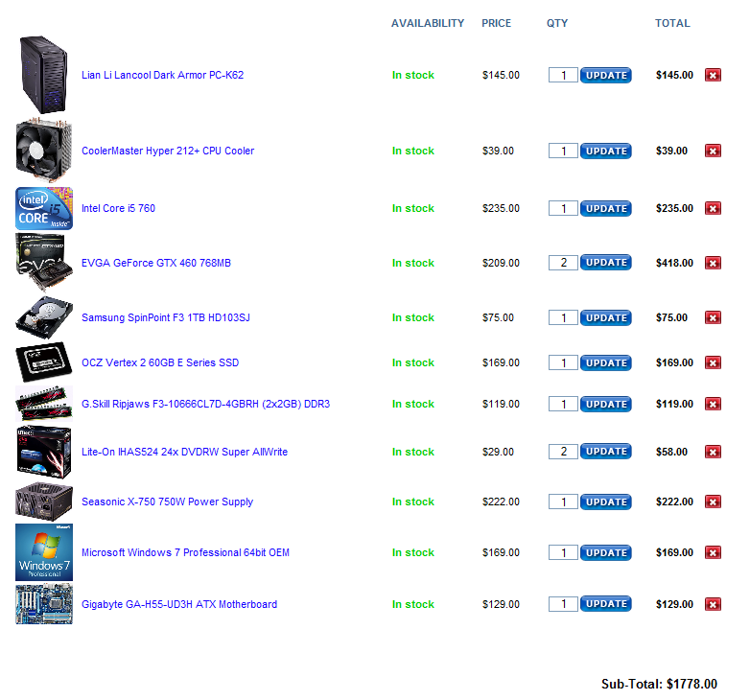The height and width of the screenshot is (700, 750).
Task: Update quantity for Intel Core i5 760
Action: pos(606,208)
